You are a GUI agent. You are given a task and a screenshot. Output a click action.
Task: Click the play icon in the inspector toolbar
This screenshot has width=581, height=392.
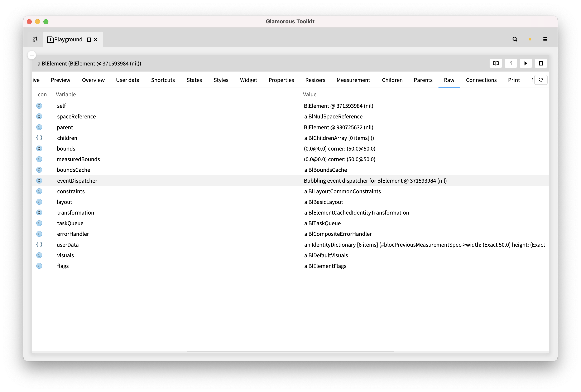[526, 63]
